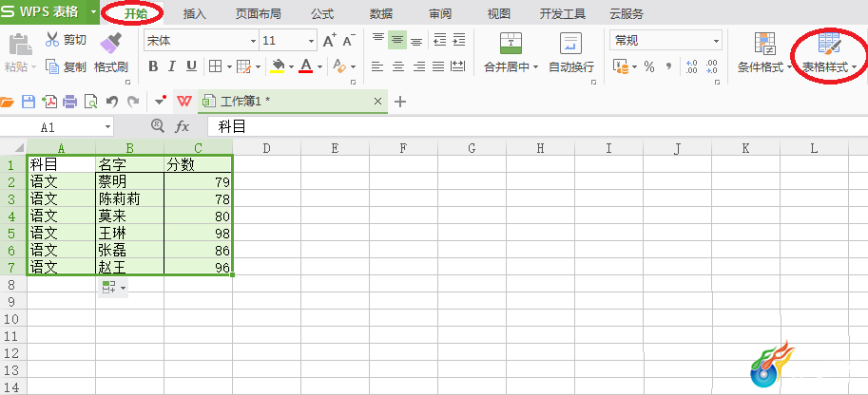Open the WPS 表格 application menu arrow
This screenshot has width=868, height=395.
[x=93, y=12]
